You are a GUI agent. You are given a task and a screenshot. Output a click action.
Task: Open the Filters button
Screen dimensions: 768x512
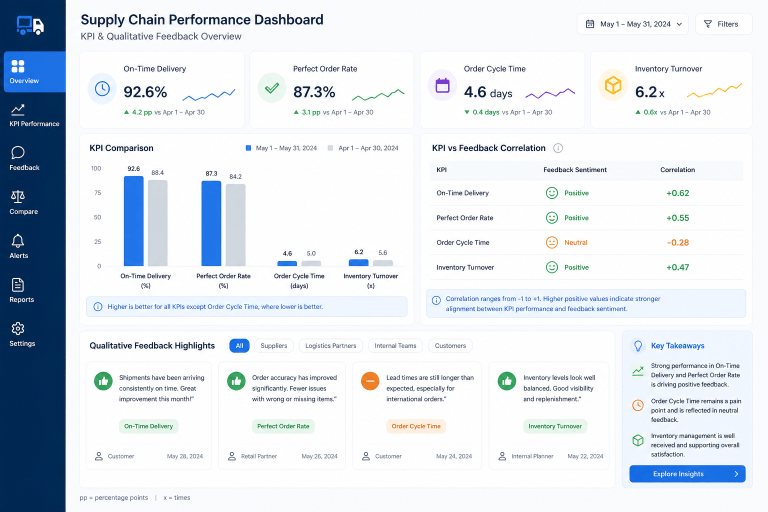[x=723, y=24]
